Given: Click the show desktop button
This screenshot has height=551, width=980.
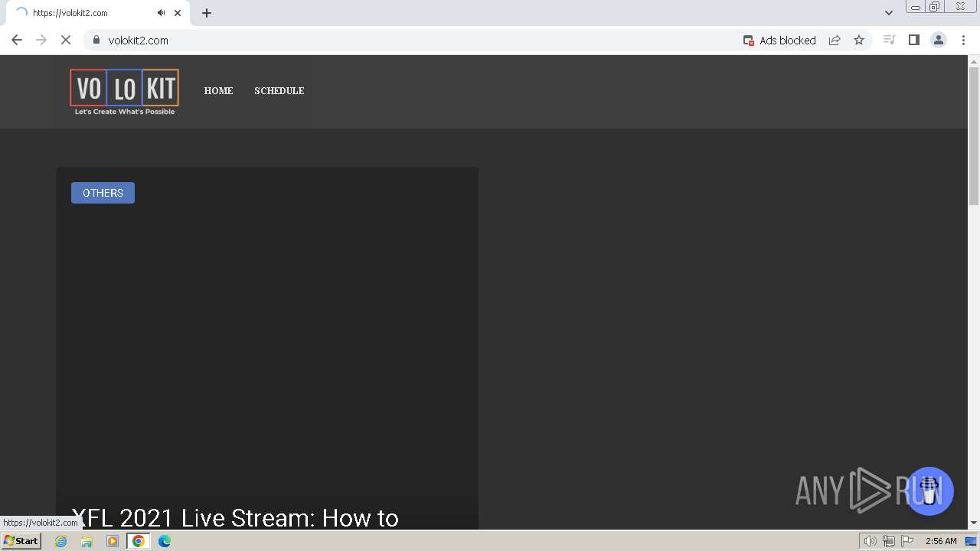Looking at the screenshot, I should [x=972, y=541].
